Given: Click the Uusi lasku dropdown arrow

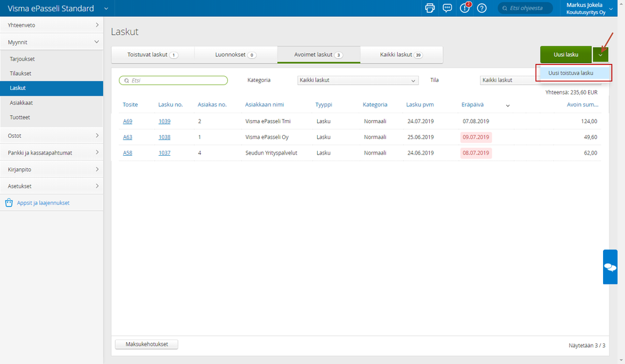Looking at the screenshot, I should (x=600, y=54).
